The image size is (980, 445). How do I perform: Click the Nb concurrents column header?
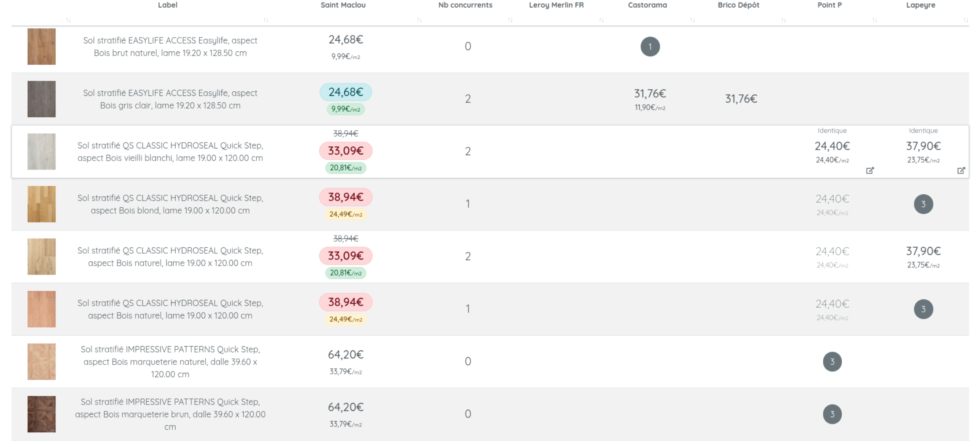pyautogui.click(x=465, y=5)
